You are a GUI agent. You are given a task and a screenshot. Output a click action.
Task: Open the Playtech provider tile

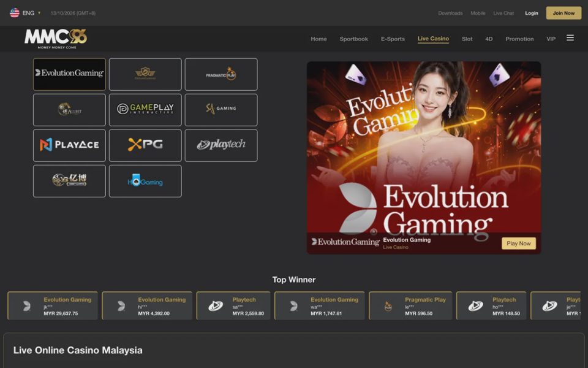221,145
